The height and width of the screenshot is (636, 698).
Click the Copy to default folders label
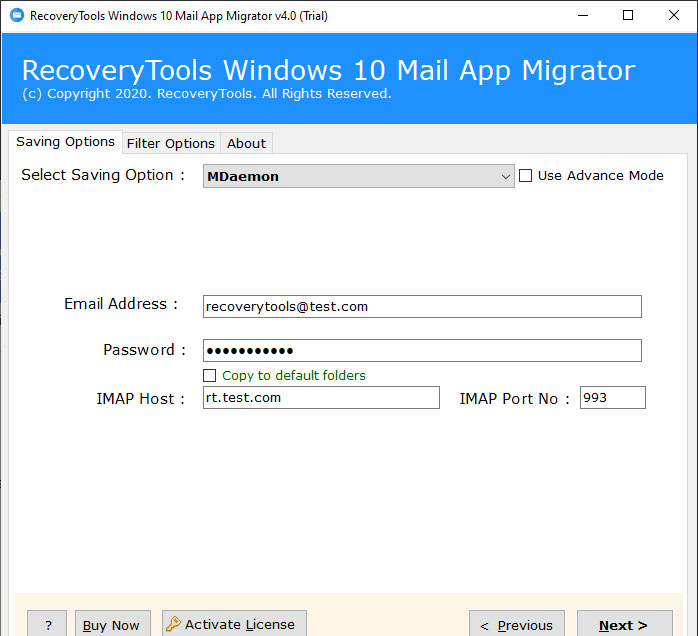click(294, 376)
